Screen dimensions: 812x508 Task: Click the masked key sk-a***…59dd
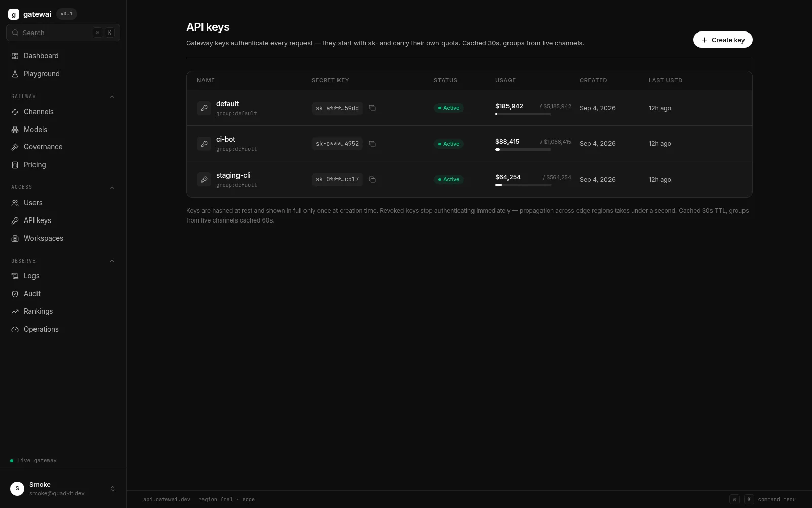click(337, 108)
